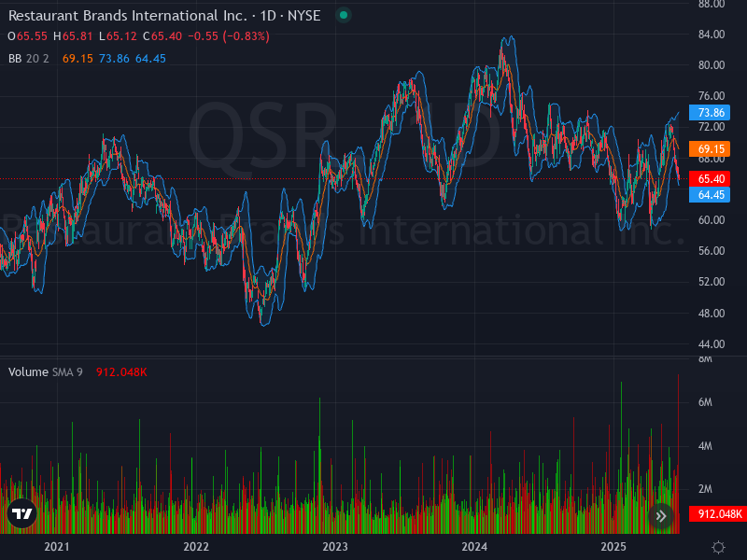747x560 pixels.
Task: Click the scroll to latest bar arrows button
Action: pos(661,516)
